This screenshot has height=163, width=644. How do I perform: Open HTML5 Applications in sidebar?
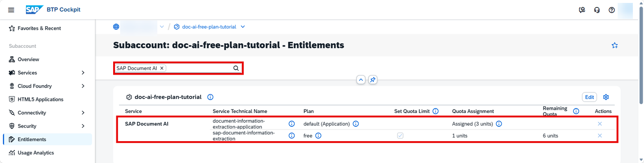(x=40, y=100)
